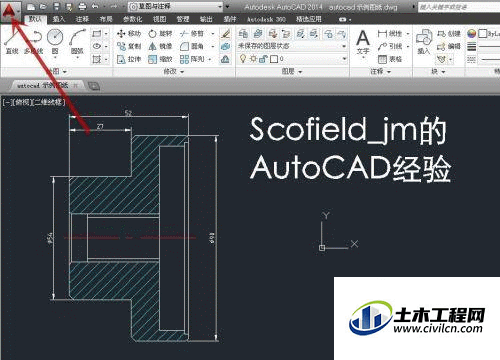Screen dimensions: 500x360
Task: Toggle layer 0 lock padlock icon
Action: [263, 59]
